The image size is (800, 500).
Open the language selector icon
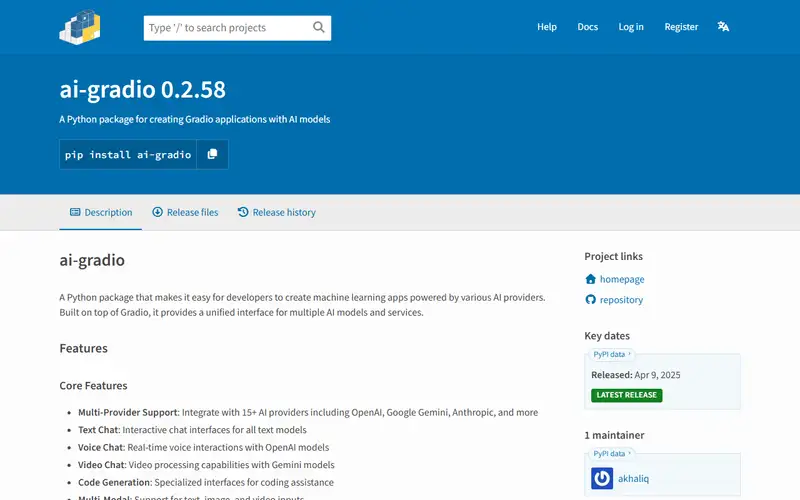(x=723, y=27)
